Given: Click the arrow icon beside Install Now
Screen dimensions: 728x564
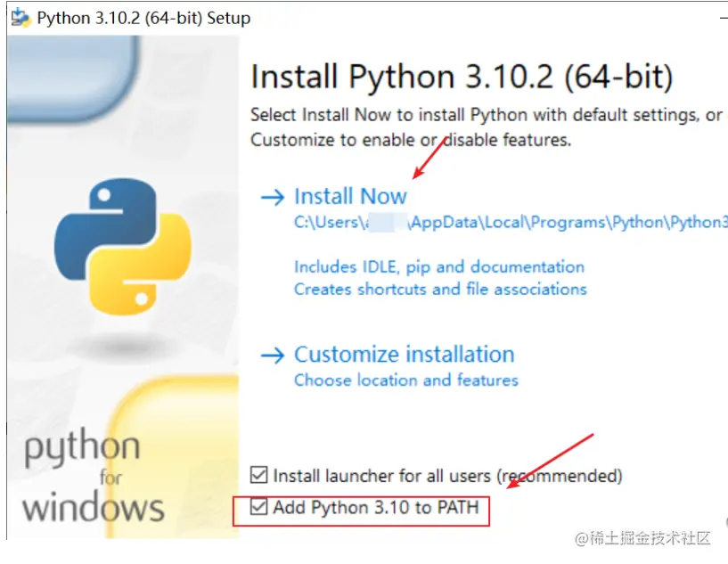Looking at the screenshot, I should pos(273,197).
